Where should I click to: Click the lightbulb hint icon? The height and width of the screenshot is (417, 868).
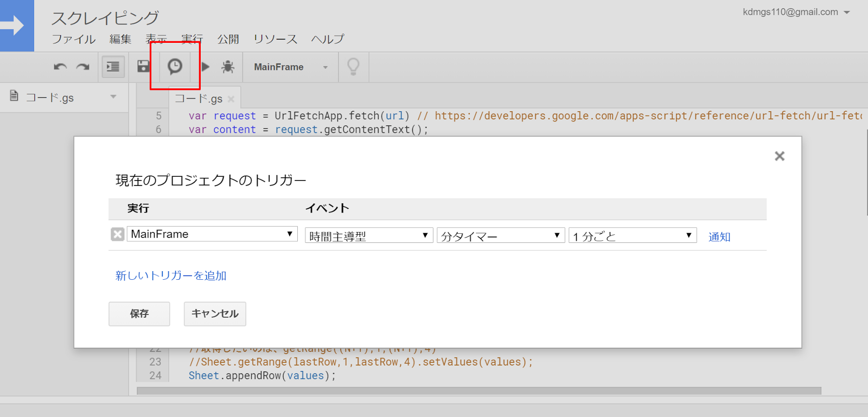(353, 67)
